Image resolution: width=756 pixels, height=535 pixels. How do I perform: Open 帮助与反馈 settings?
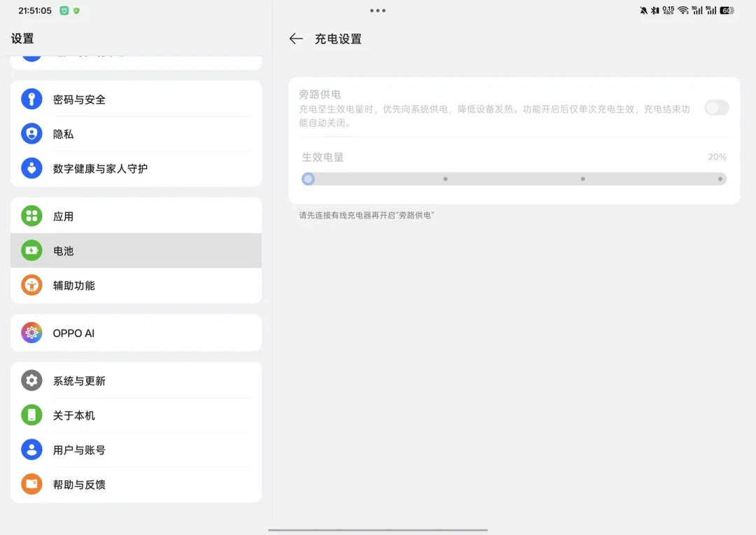click(136, 484)
